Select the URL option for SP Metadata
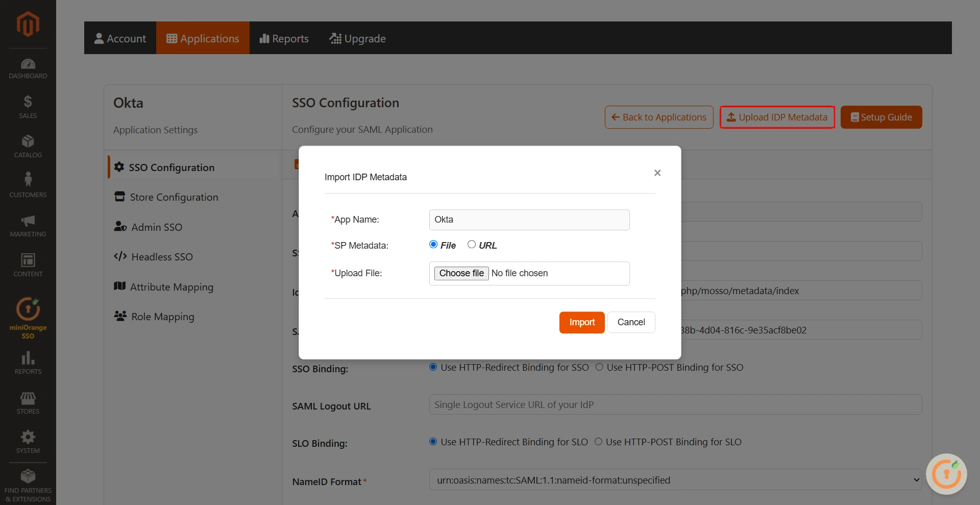Viewport: 980px width, 505px height. [472, 245]
